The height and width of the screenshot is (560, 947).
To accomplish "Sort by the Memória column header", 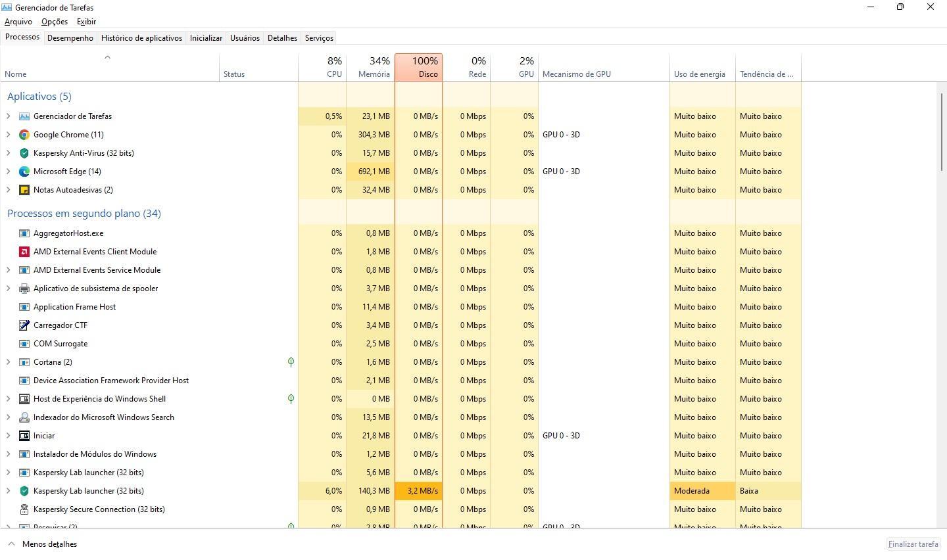I will 370,68.
